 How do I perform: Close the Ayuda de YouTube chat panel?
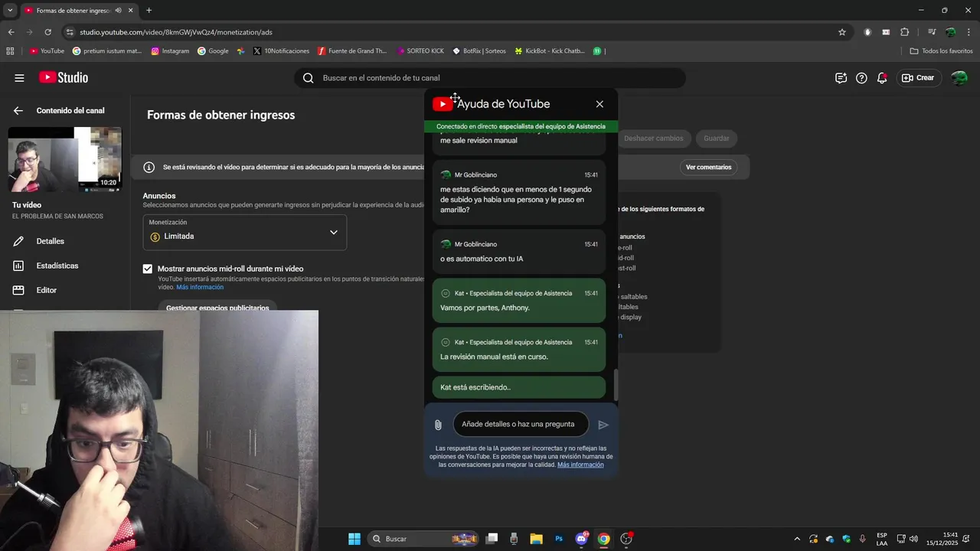pos(599,104)
